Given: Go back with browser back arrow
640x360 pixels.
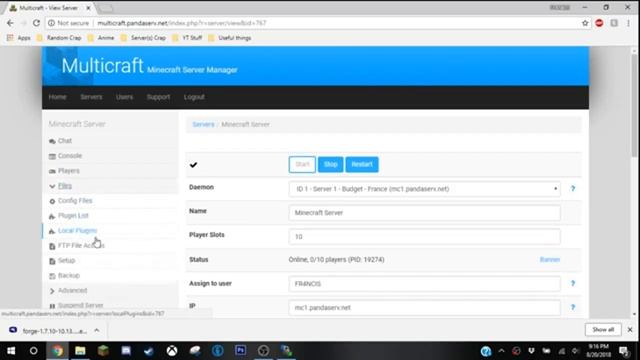Looking at the screenshot, I should pos(10,23).
